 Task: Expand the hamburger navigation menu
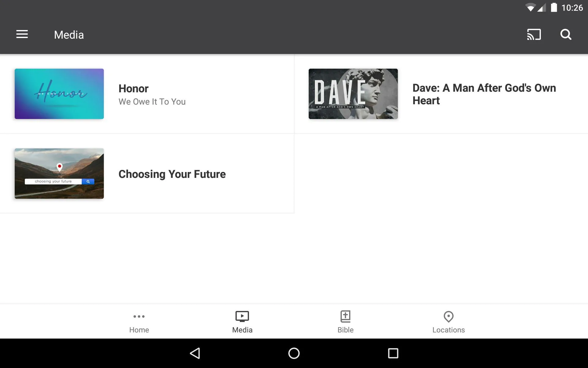click(22, 34)
